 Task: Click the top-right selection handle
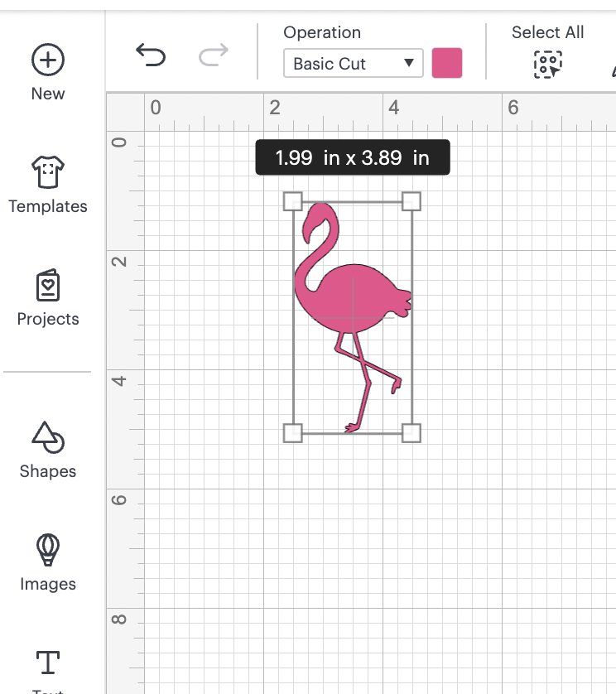(x=411, y=201)
